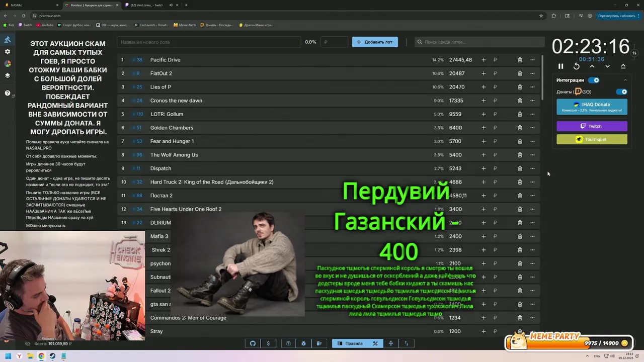Click the IHAQ Donate button
644x362 pixels.
coord(592,107)
